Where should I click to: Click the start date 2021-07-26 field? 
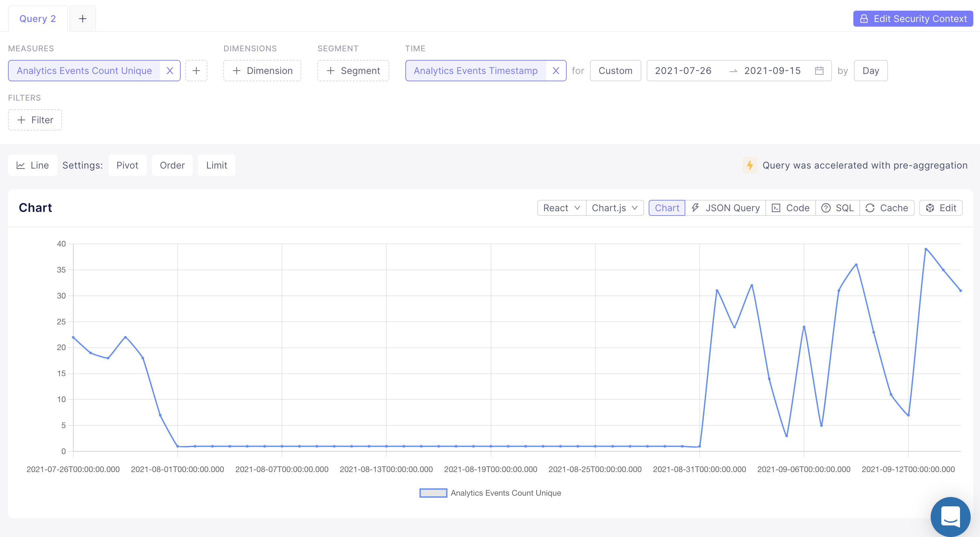click(x=683, y=71)
